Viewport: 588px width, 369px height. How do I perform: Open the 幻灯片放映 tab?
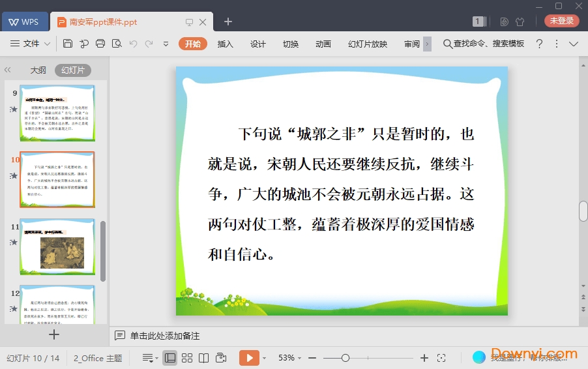coord(368,44)
